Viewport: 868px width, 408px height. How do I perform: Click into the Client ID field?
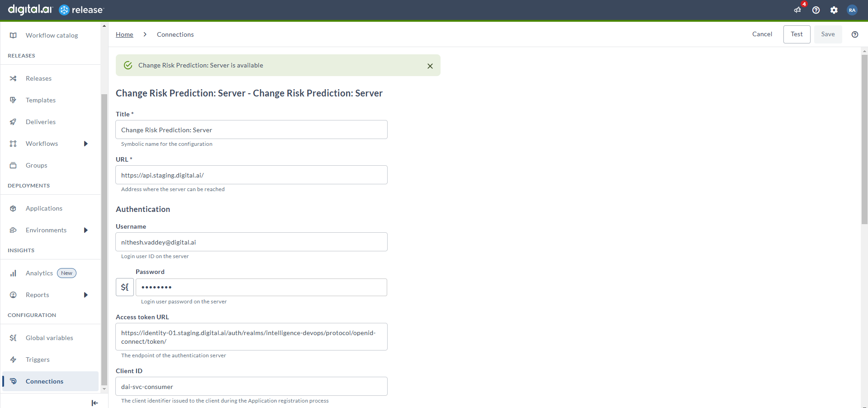pos(251,386)
